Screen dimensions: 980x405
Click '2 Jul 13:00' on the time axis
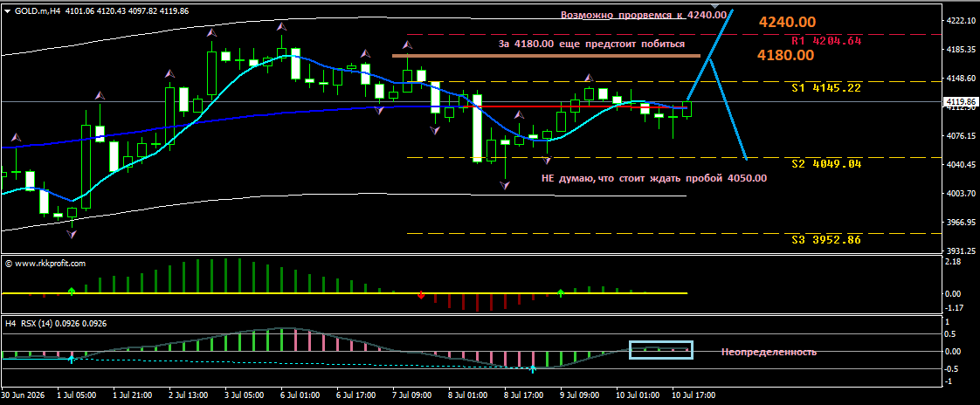189,395
